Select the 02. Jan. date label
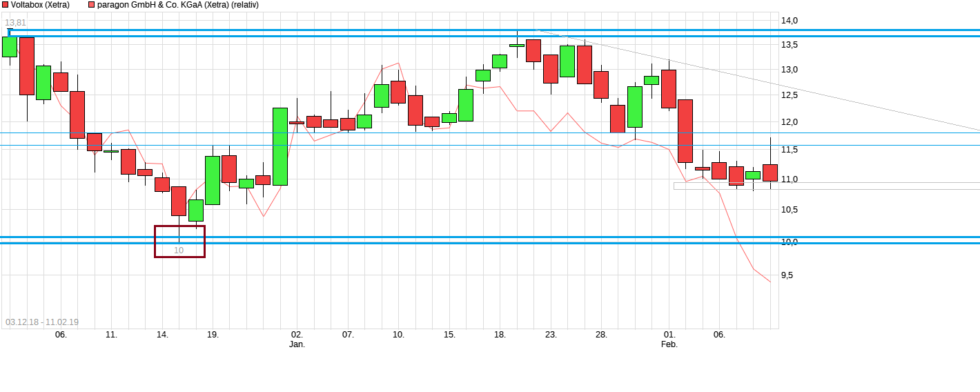 coord(297,339)
